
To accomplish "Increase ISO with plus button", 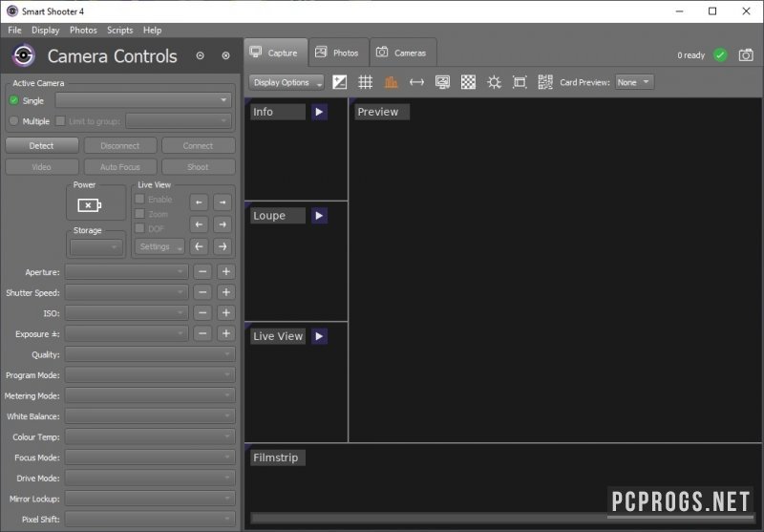I will click(x=226, y=312).
